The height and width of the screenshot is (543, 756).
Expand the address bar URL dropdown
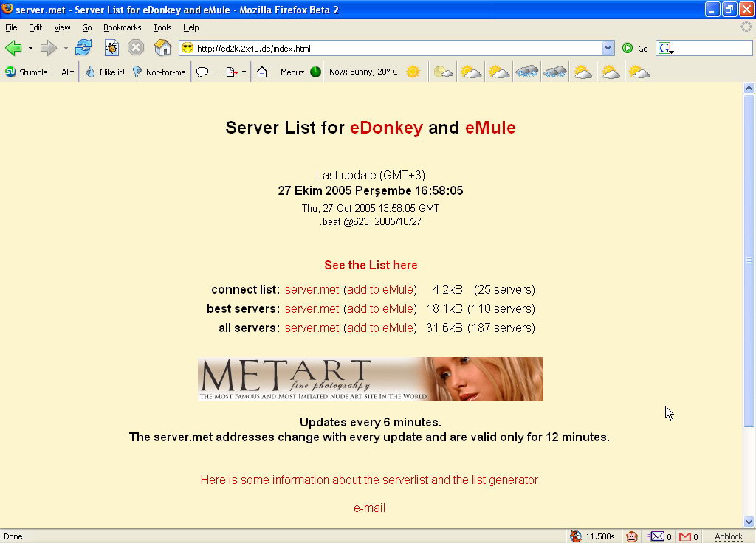point(608,48)
